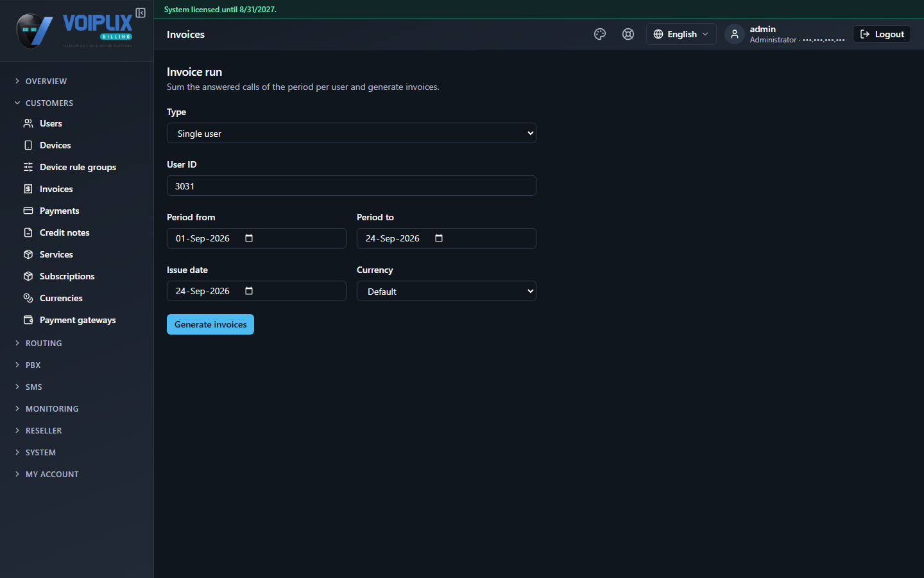The width and height of the screenshot is (924, 578).
Task: Click the Payment gateways wallet icon
Action: point(28,320)
